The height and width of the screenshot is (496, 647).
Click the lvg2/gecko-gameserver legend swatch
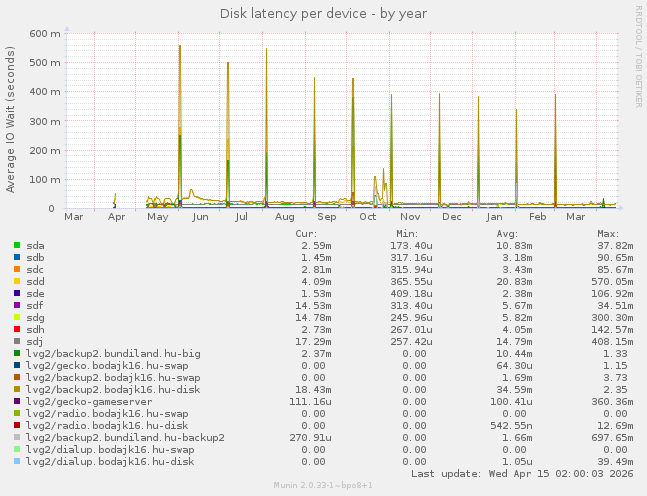[x=17, y=401]
